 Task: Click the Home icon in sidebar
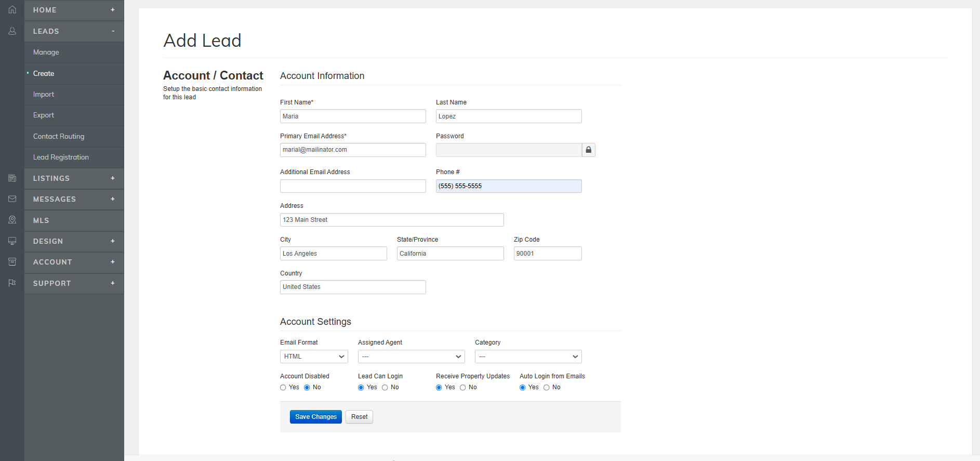(12, 10)
